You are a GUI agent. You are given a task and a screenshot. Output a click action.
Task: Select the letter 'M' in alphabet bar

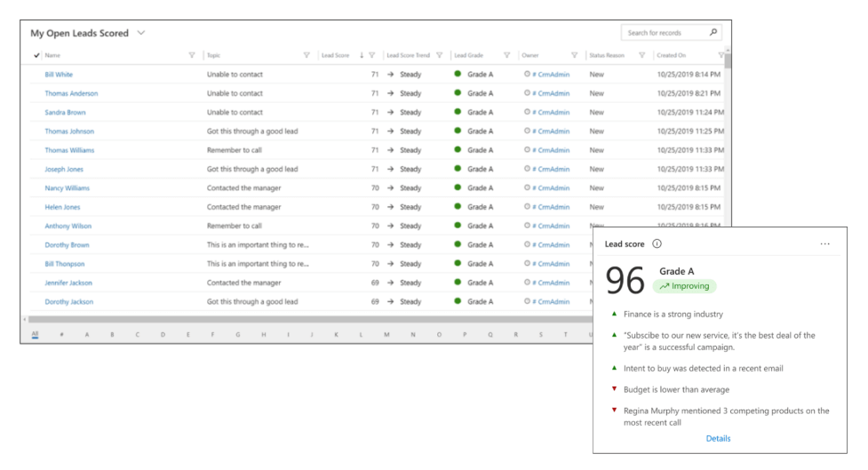tap(386, 335)
